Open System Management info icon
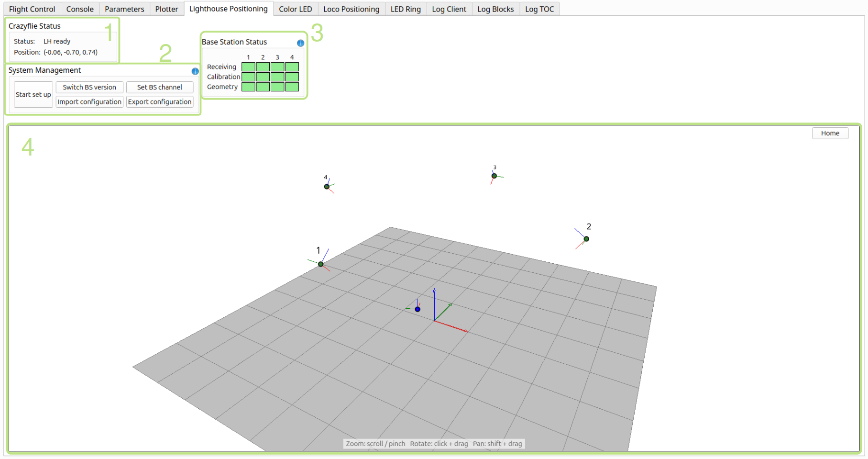The image size is (868, 459). pyautogui.click(x=195, y=71)
